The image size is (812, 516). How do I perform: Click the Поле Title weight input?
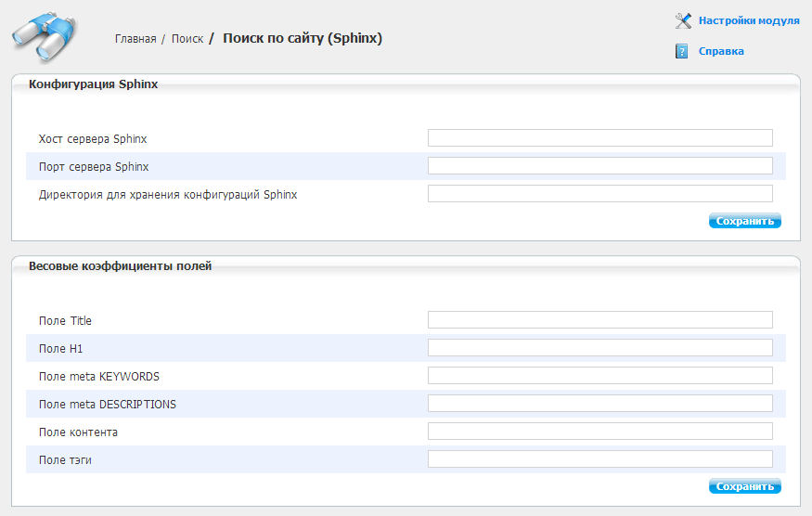click(x=599, y=320)
